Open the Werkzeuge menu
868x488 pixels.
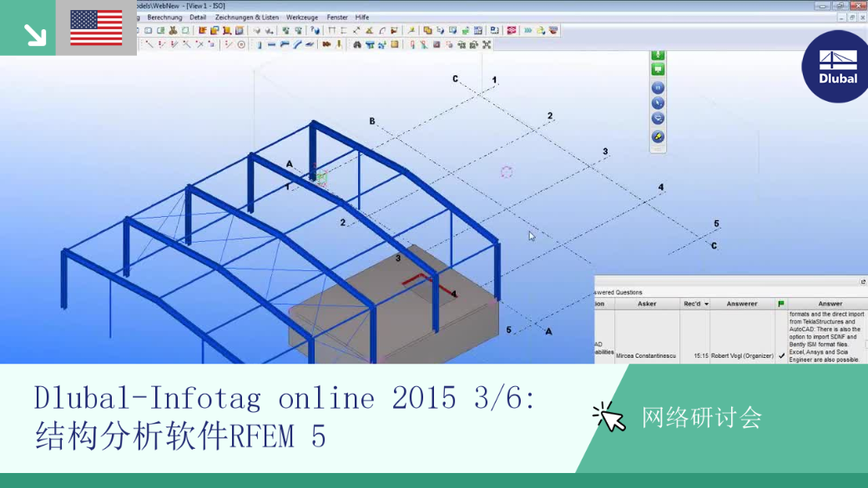coord(301,18)
